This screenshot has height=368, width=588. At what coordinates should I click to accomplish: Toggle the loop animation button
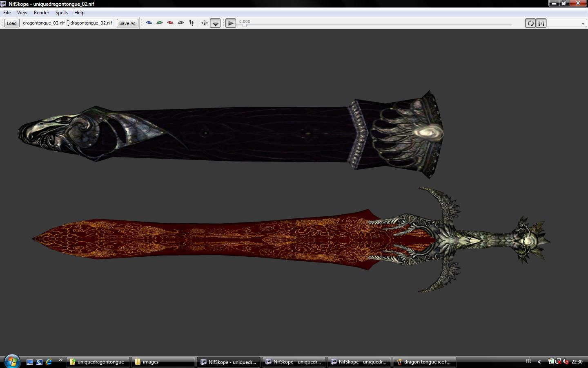[x=530, y=23]
